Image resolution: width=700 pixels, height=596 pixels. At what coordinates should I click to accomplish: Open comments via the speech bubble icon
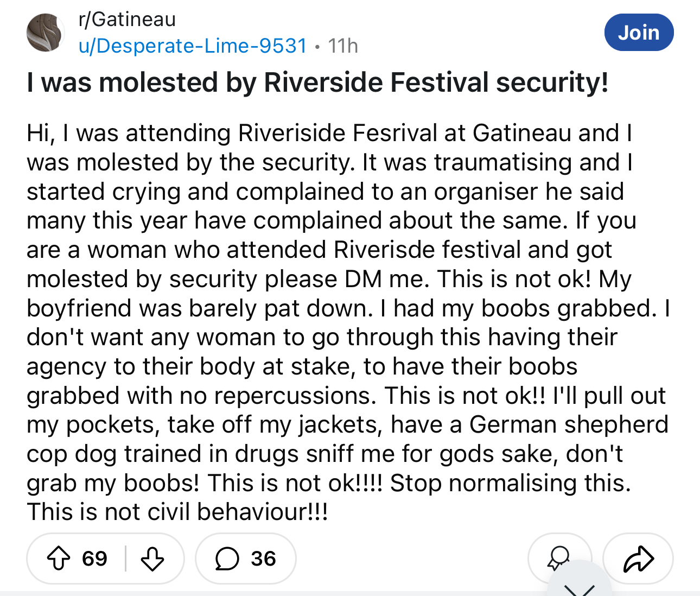pos(227,559)
